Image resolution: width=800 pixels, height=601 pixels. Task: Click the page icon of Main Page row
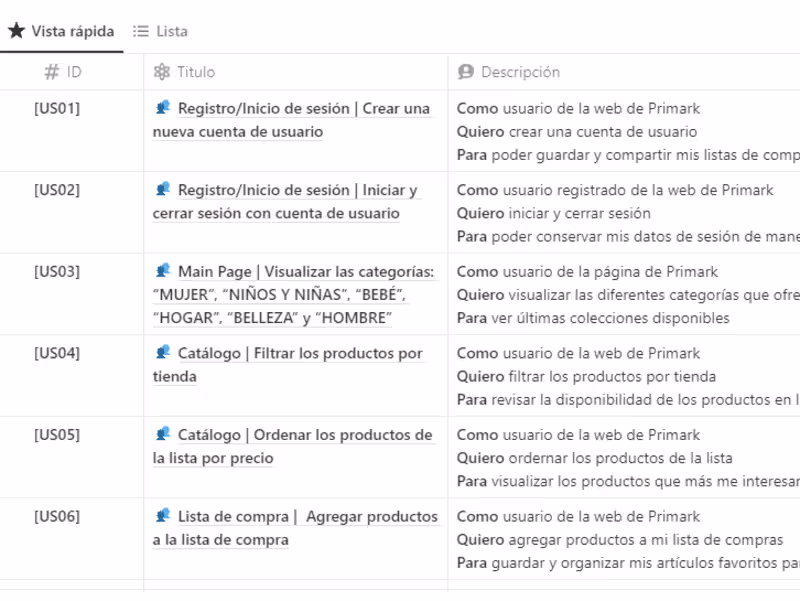coord(163,271)
